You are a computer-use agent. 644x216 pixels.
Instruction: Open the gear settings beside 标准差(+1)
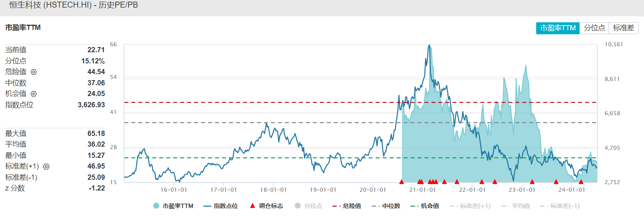click(x=46, y=167)
